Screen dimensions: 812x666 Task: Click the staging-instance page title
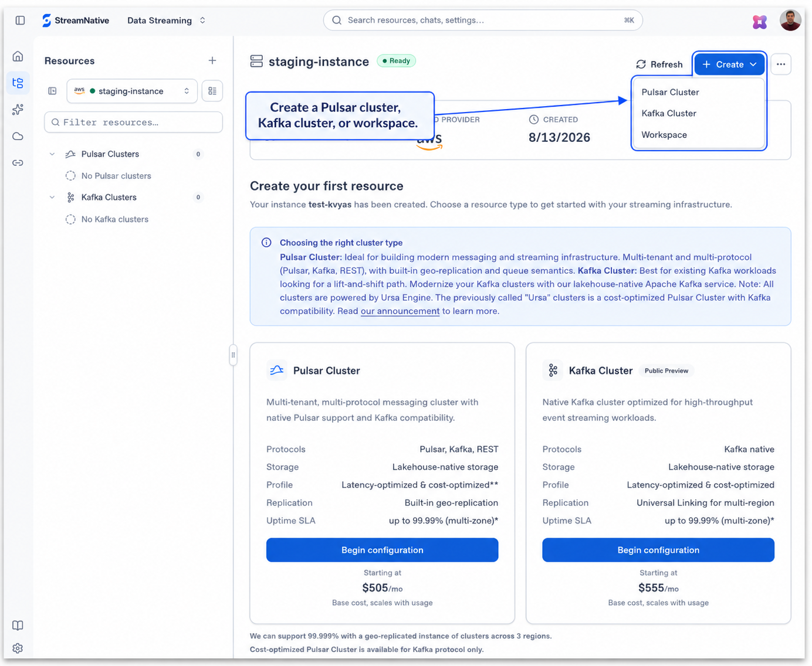[x=319, y=62]
